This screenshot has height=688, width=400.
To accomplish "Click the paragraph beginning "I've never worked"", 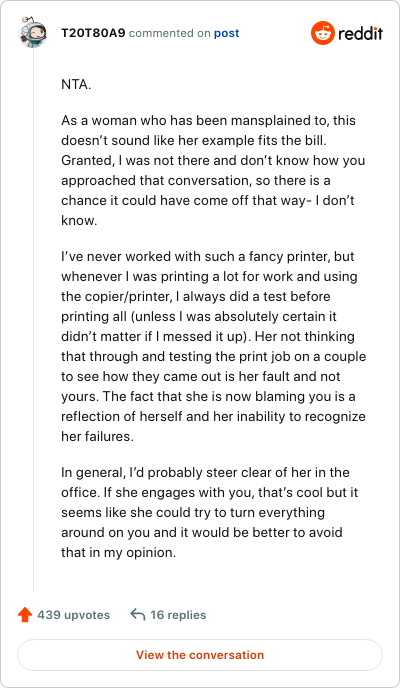I will [214, 346].
